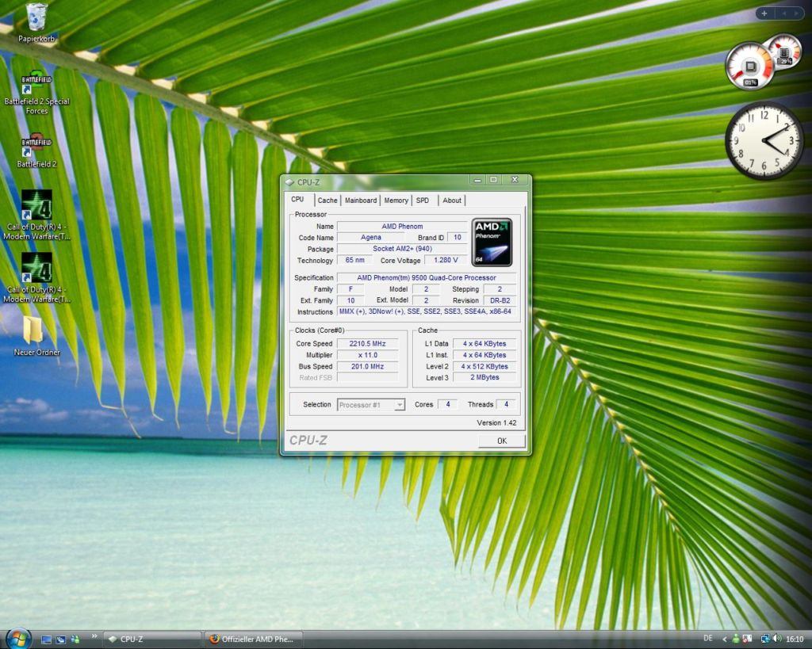Click the taskbar clock showing 16:10

click(x=795, y=639)
